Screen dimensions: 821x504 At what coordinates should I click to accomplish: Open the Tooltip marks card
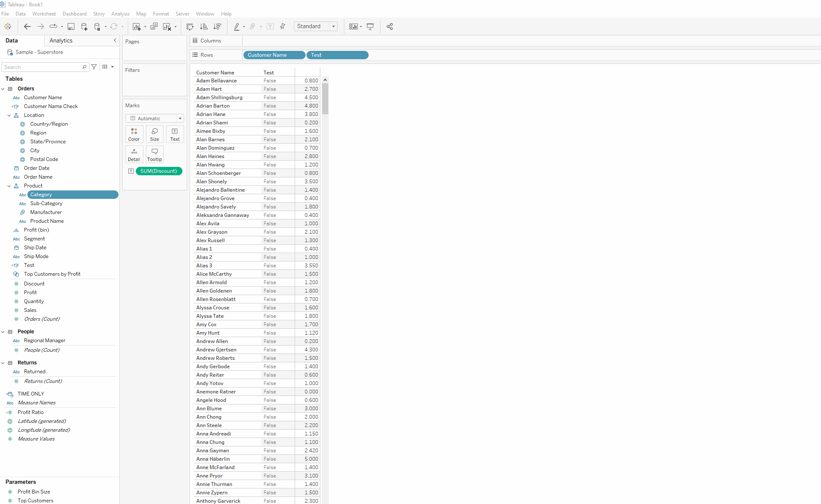(x=154, y=154)
